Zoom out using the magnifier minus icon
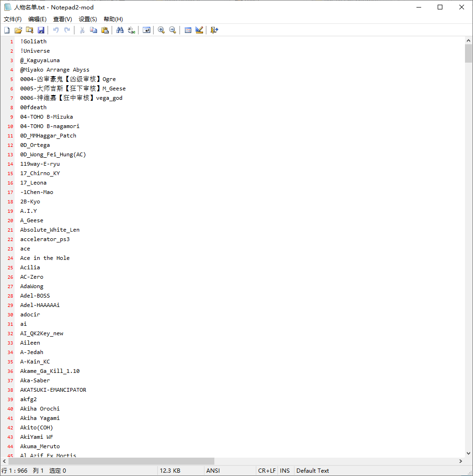The width and height of the screenshot is (473, 476). point(172,30)
